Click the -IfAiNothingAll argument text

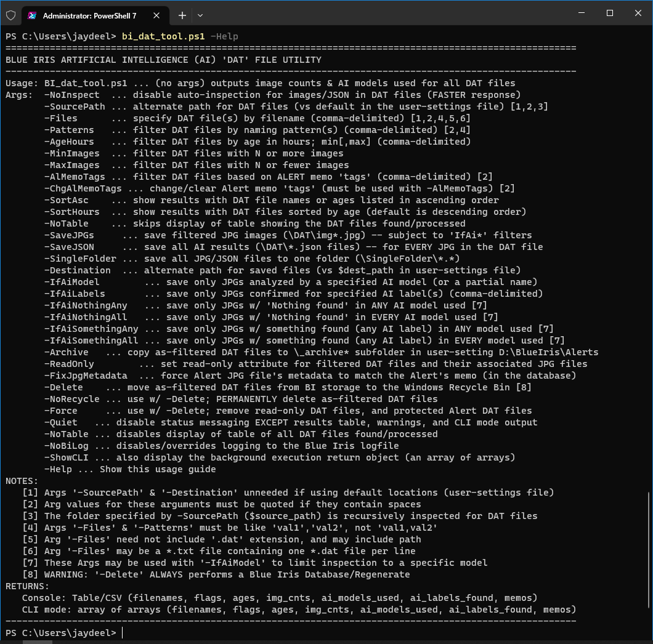[86, 317]
